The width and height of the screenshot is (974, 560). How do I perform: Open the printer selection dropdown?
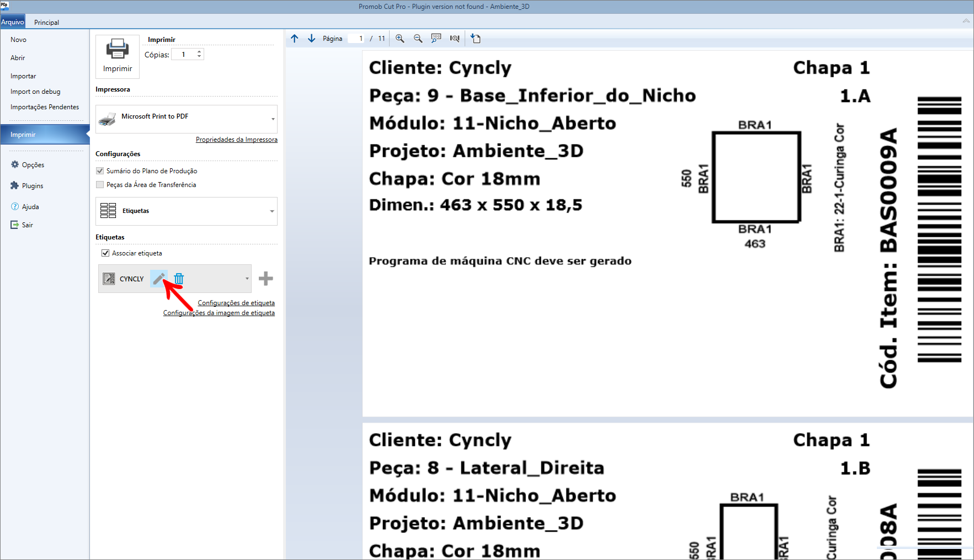(x=273, y=119)
